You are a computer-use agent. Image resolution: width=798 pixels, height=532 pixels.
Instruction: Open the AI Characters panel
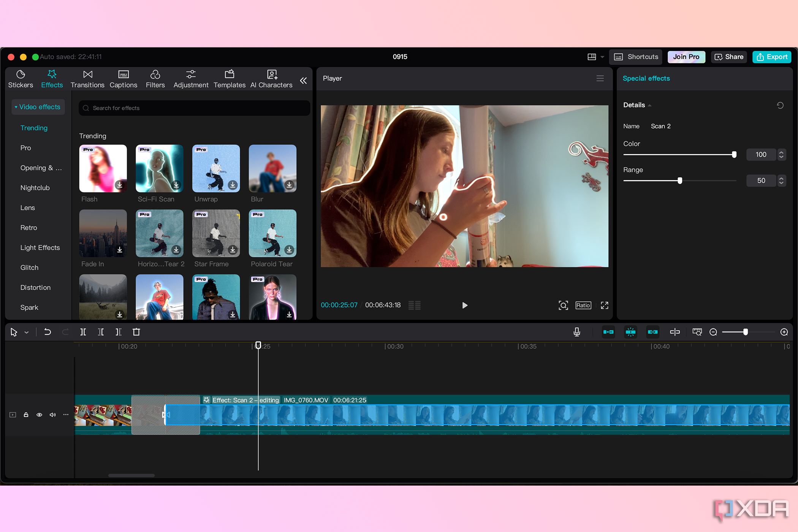click(271, 78)
